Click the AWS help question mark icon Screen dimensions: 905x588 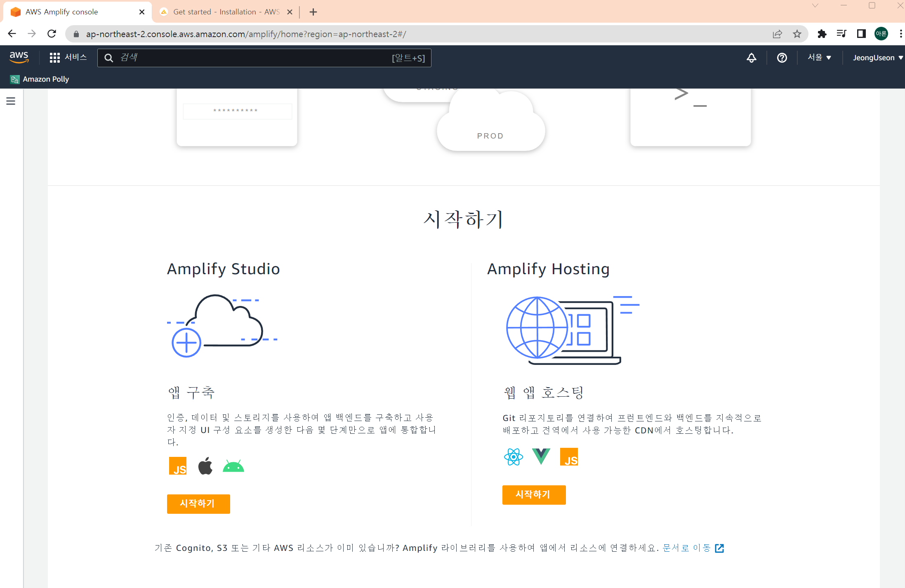782,58
